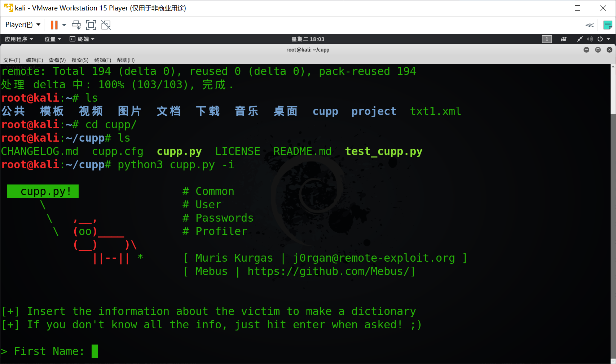
Task: Pause the virtual machine with the orange pause icon
Action: click(x=54, y=25)
